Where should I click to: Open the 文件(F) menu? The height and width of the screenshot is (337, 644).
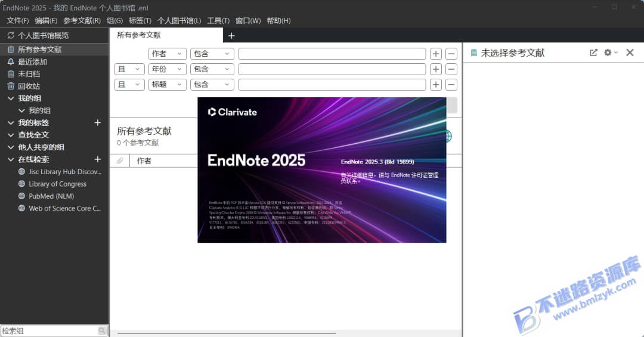click(x=18, y=20)
